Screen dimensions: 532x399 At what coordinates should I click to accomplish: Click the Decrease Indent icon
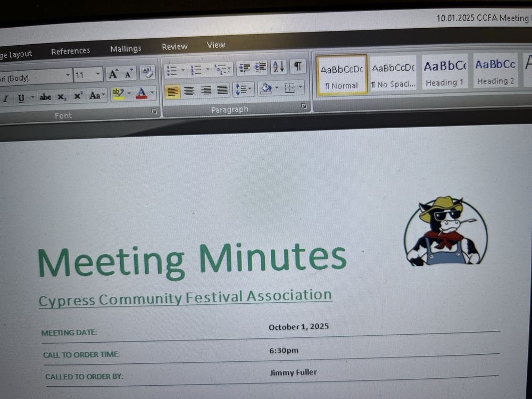pos(245,68)
